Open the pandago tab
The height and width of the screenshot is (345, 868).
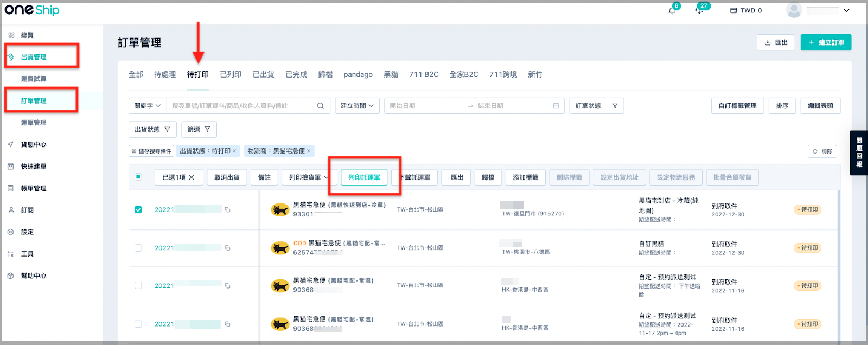coord(358,74)
